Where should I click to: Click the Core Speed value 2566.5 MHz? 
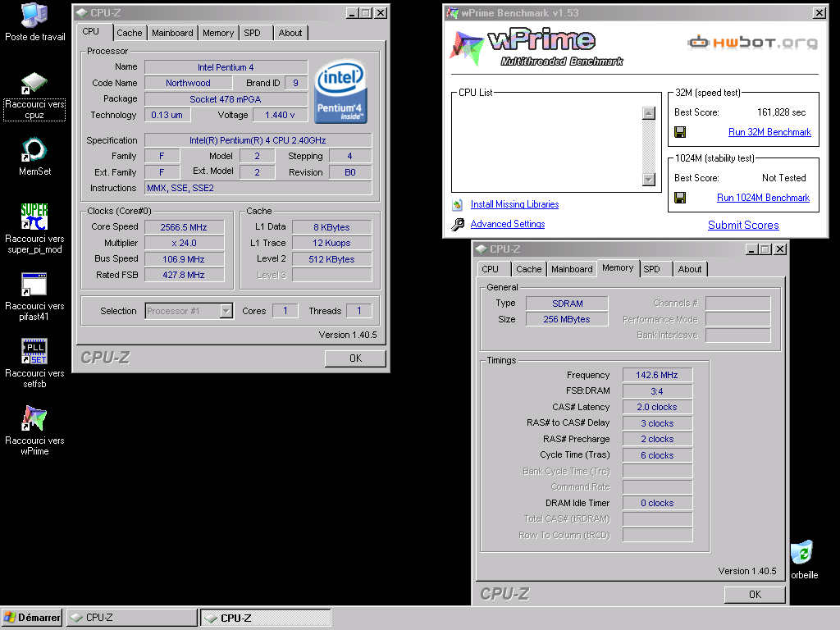[x=184, y=227]
